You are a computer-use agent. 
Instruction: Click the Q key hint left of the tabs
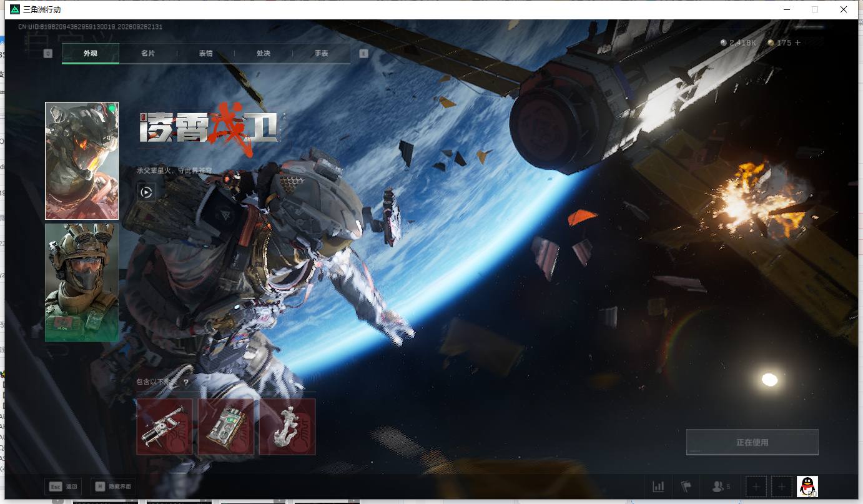click(48, 54)
